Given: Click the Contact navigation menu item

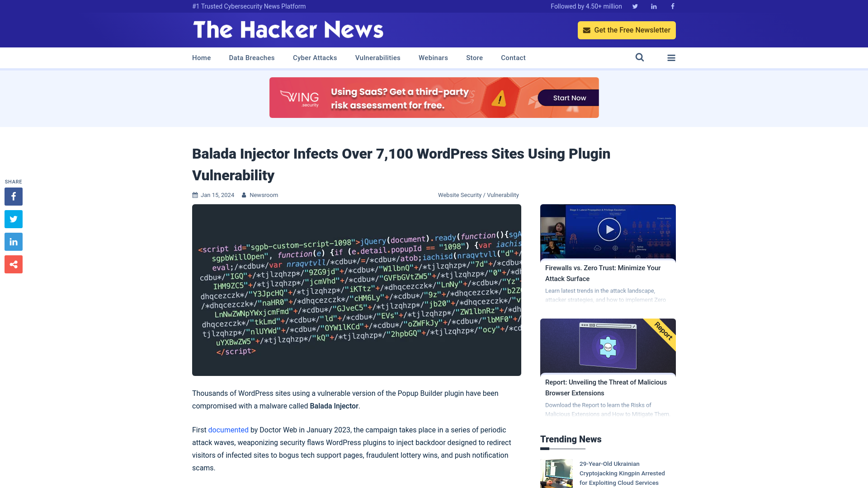Looking at the screenshot, I should point(513,58).
